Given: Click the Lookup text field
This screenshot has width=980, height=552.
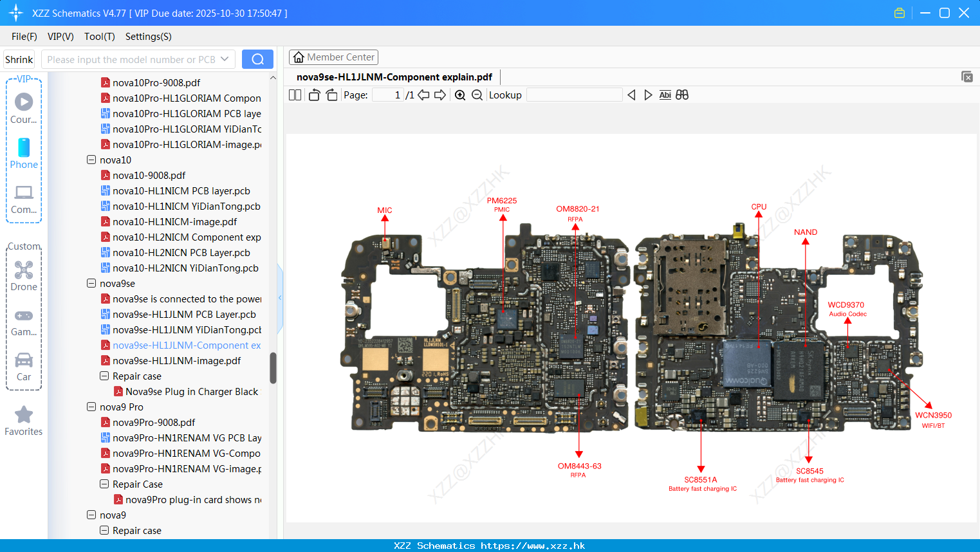Looking at the screenshot, I should click(574, 95).
